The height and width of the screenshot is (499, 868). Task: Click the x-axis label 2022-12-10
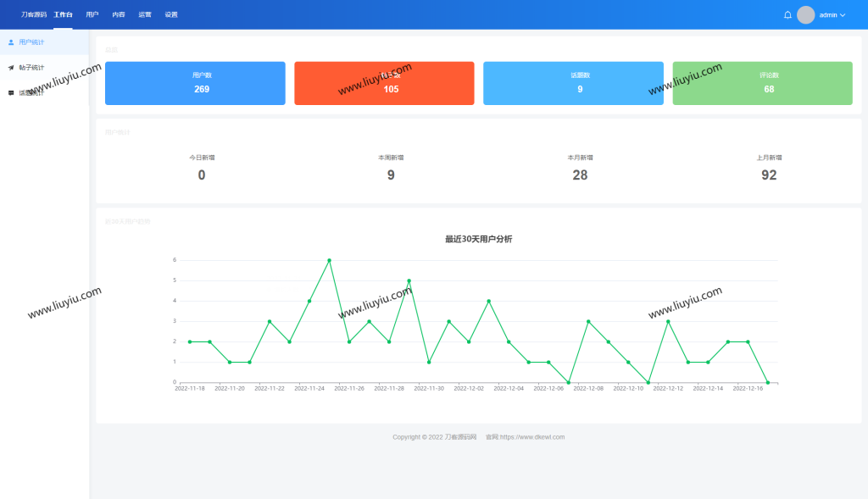[x=628, y=388]
